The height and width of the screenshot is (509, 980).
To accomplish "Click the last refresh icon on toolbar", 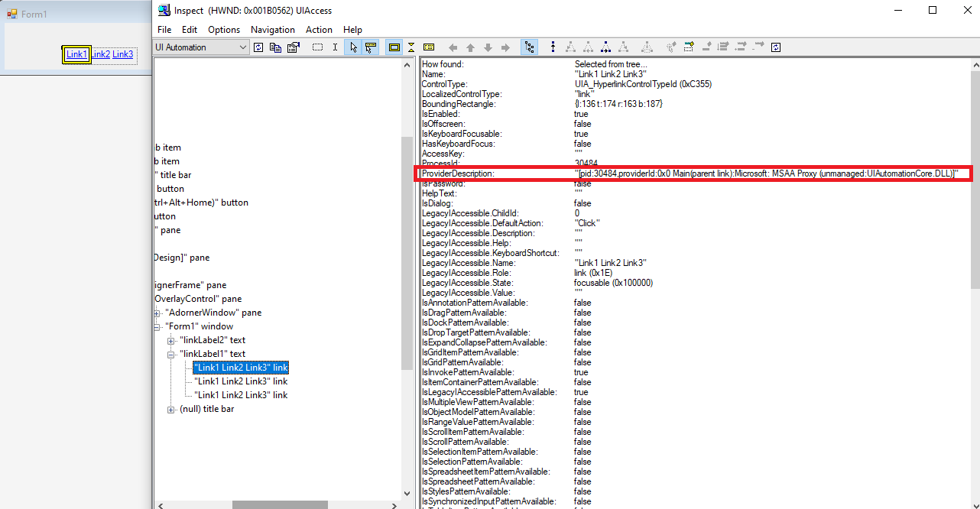I will coord(776,47).
